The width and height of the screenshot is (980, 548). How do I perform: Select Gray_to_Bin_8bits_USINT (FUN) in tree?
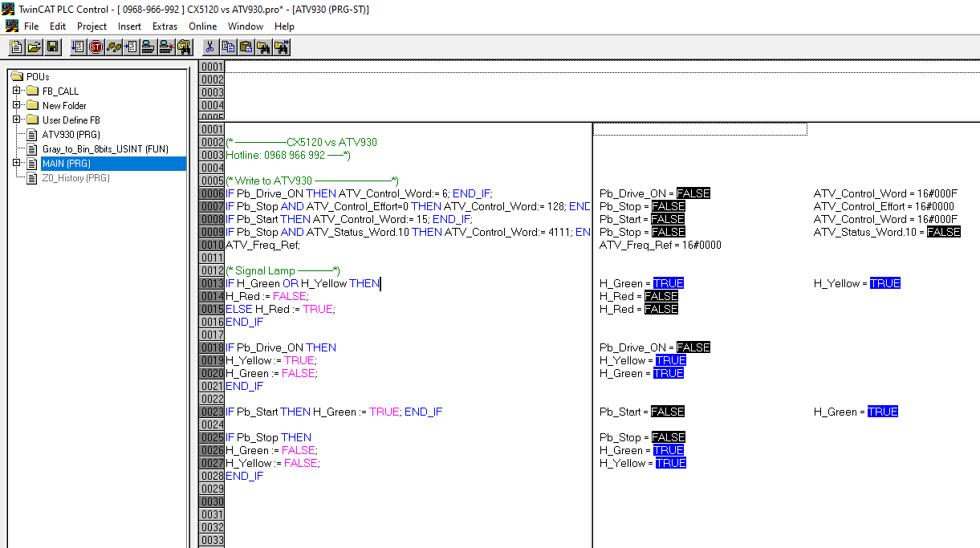coord(105,148)
